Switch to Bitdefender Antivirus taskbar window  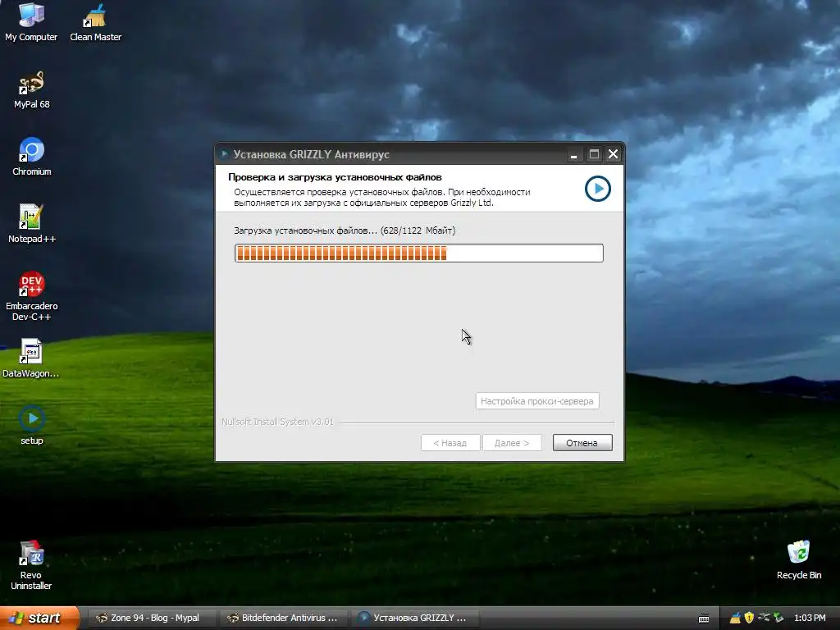pos(284,619)
